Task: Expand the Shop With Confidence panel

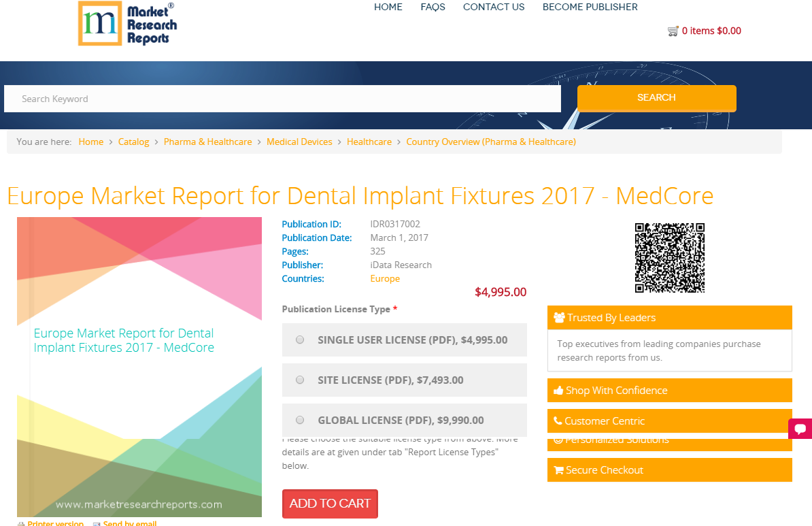Action: pos(670,390)
